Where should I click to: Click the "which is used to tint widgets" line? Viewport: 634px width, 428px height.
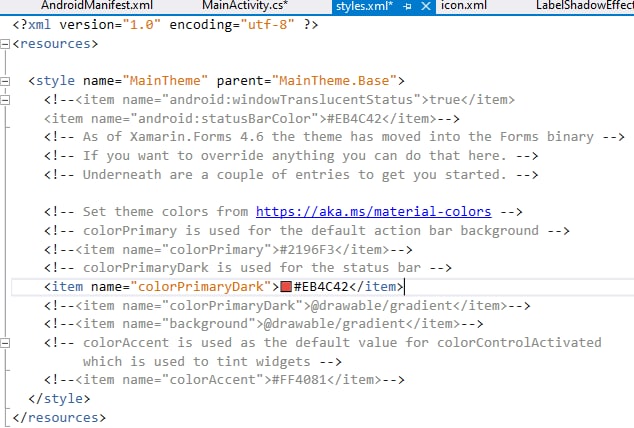(212, 361)
